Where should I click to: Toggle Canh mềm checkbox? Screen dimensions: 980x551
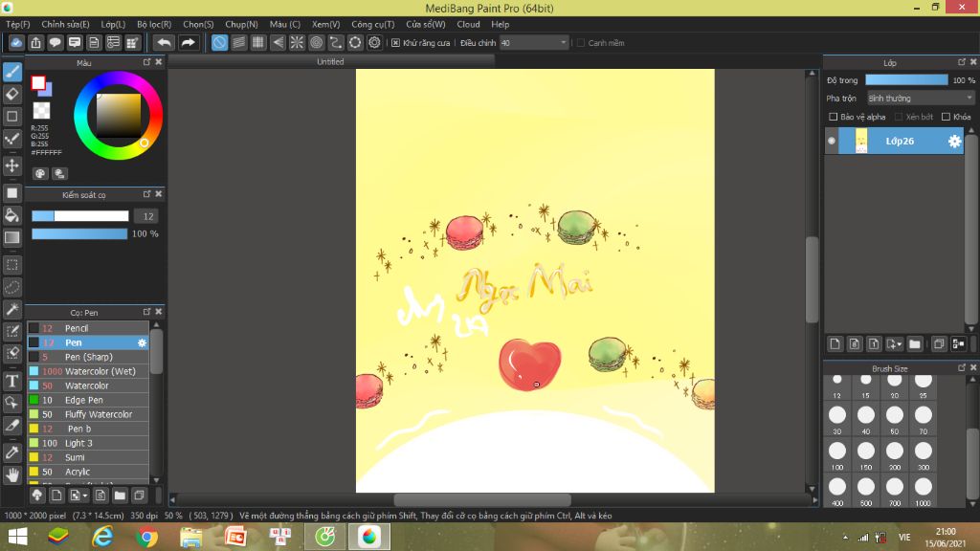pos(581,42)
